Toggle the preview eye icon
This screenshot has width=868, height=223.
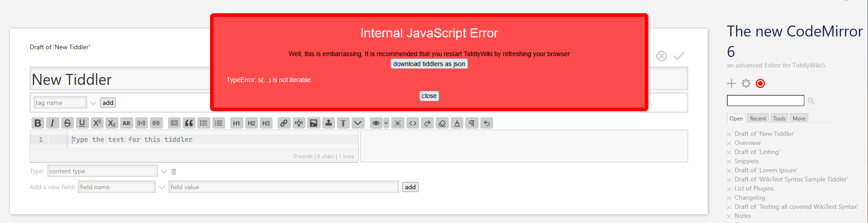[376, 123]
